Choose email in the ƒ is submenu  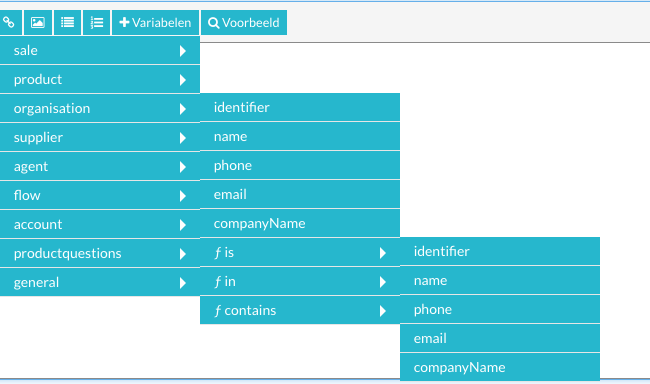(x=500, y=338)
